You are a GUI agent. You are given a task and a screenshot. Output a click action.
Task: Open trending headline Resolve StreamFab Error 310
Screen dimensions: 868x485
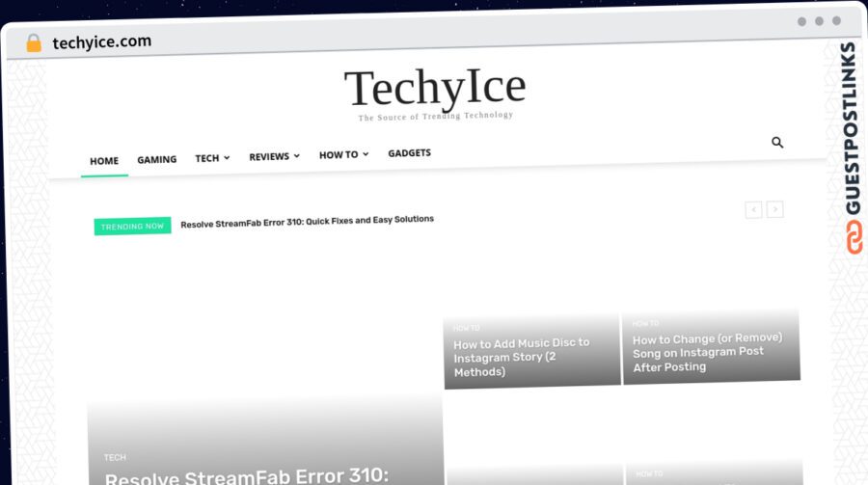[308, 221]
